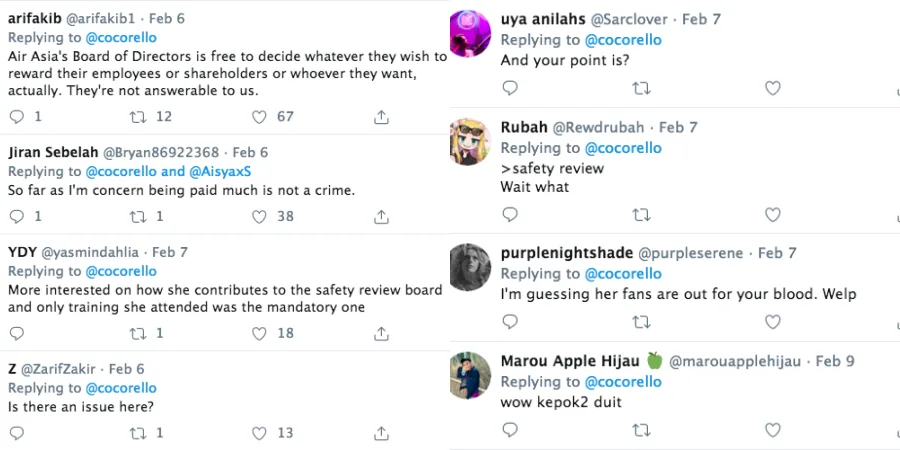Open Feb 9 timestamp on Marou's tweet

[x=835, y=361]
